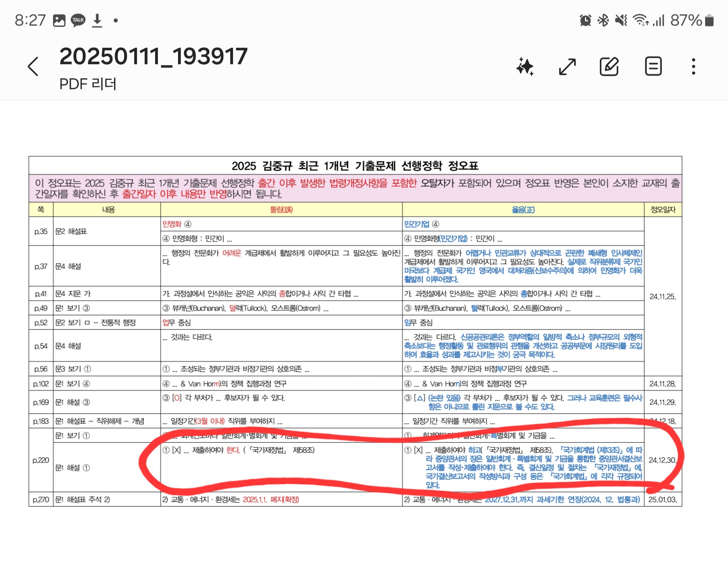
Task: Open the AI sparkle assistant feature
Action: [x=525, y=67]
